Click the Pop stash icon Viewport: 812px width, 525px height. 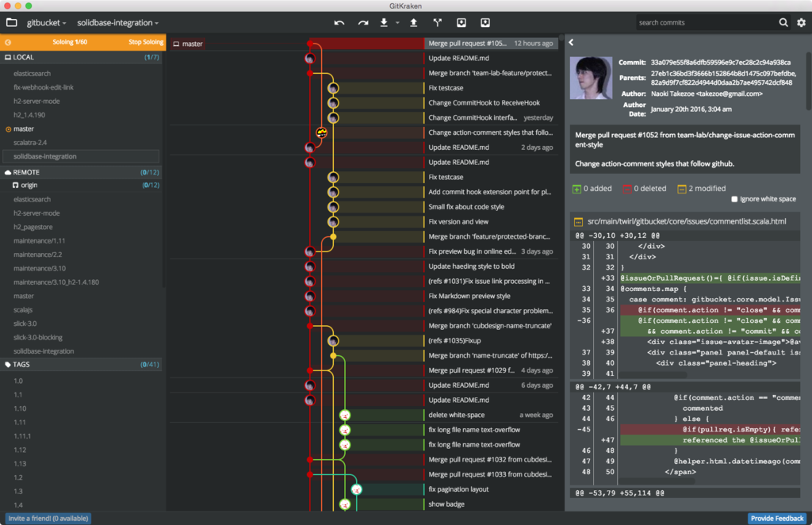[x=485, y=22]
